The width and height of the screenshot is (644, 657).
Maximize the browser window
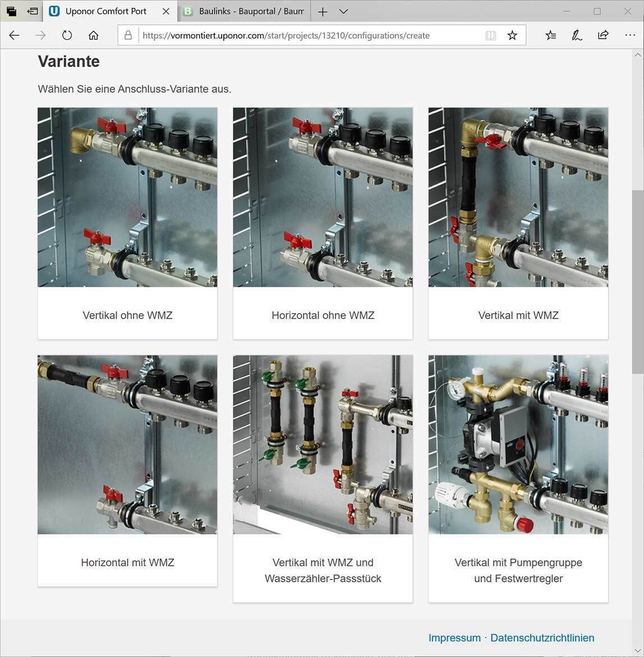point(597,11)
